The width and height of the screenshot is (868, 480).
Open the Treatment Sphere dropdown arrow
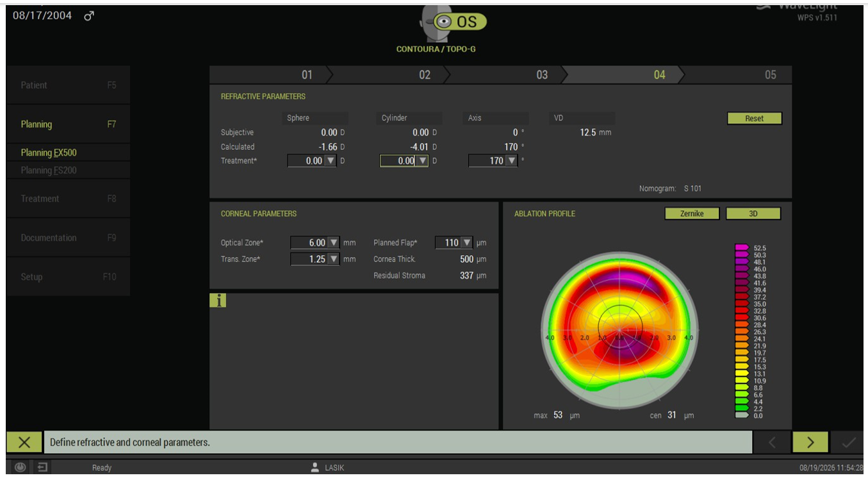[x=331, y=161]
